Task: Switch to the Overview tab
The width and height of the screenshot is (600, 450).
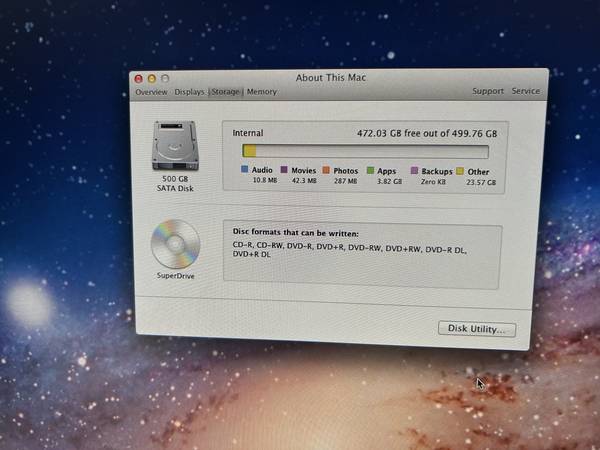Action: (151, 92)
